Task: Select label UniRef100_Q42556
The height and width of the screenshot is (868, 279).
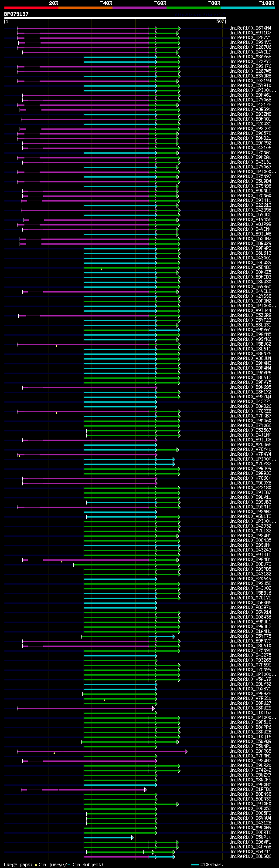Action: coord(250,210)
